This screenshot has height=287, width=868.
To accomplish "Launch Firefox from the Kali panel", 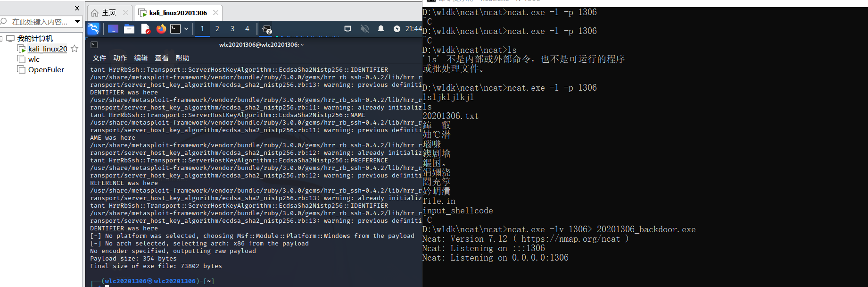I will pyautogui.click(x=161, y=29).
